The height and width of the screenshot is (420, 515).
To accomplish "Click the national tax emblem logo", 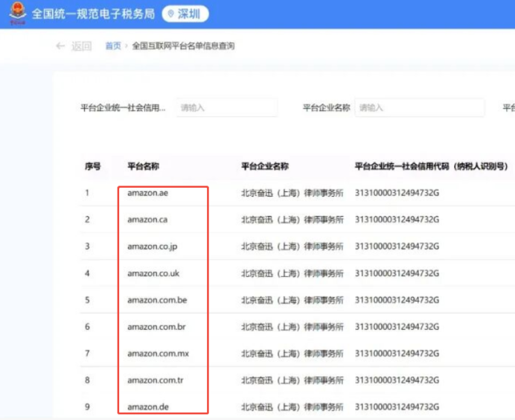I will 18,13.
